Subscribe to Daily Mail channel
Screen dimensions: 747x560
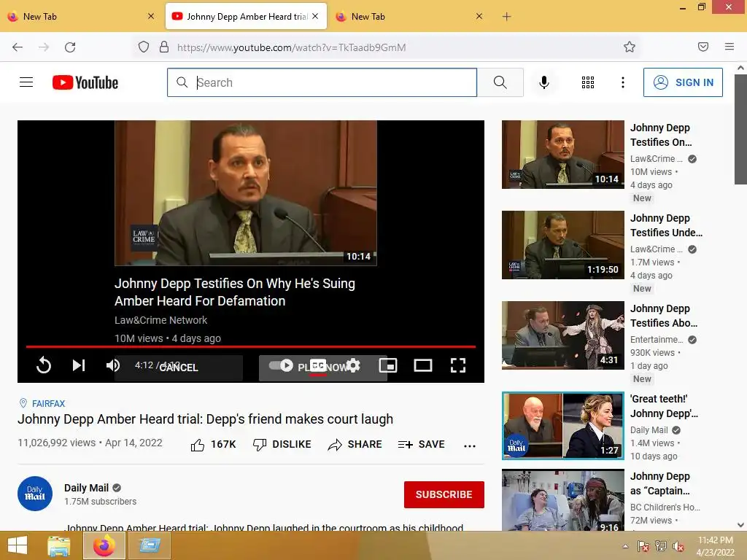tap(444, 495)
